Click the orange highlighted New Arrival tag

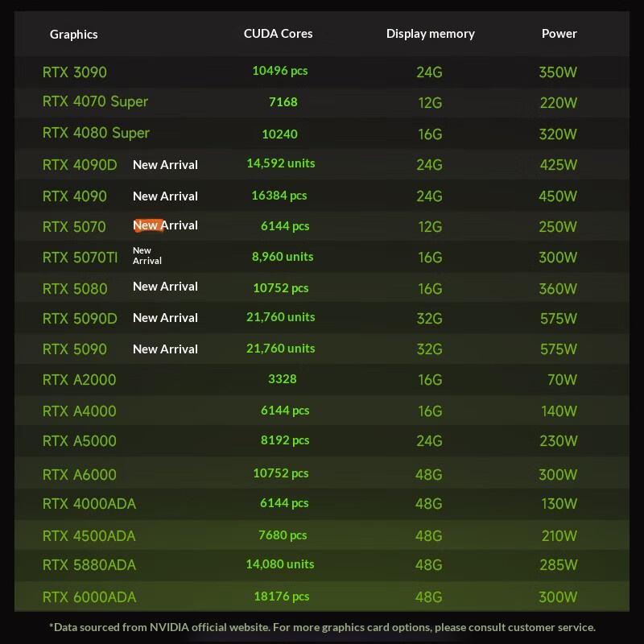165,225
